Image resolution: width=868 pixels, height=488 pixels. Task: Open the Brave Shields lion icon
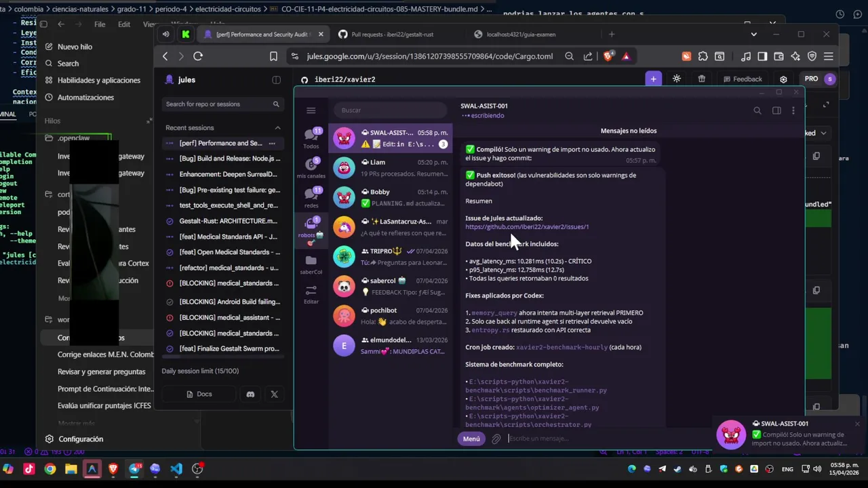tap(608, 56)
